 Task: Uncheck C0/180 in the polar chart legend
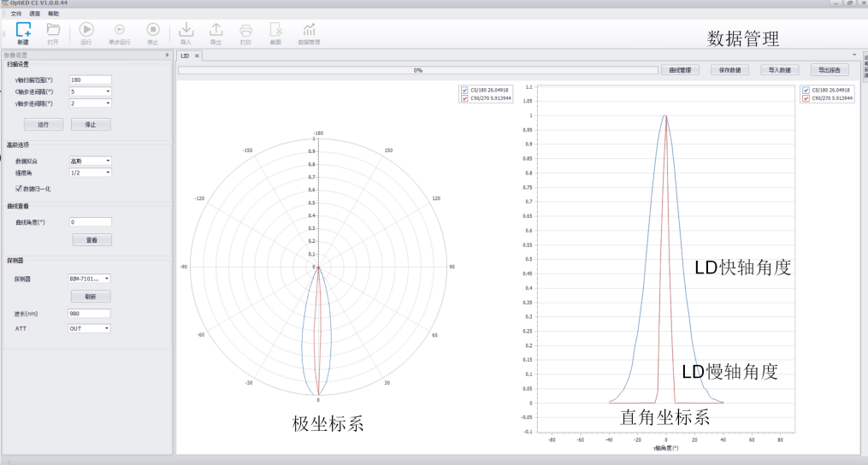pyautogui.click(x=464, y=90)
